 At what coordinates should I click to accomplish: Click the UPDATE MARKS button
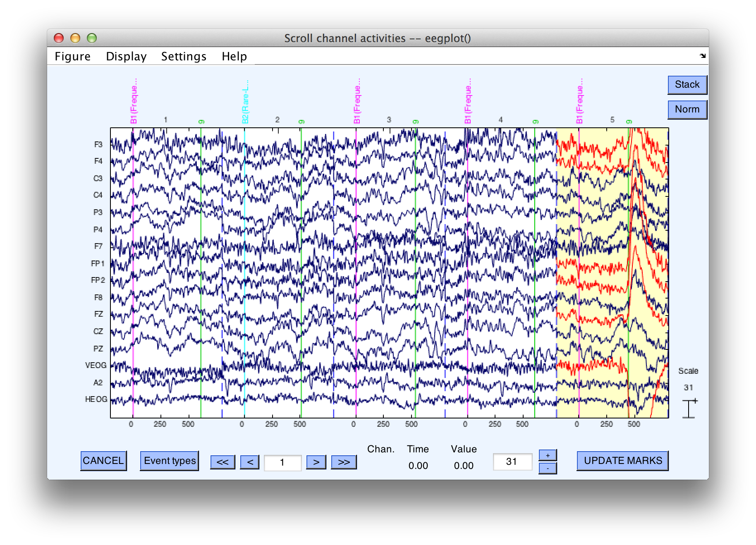[x=622, y=461]
